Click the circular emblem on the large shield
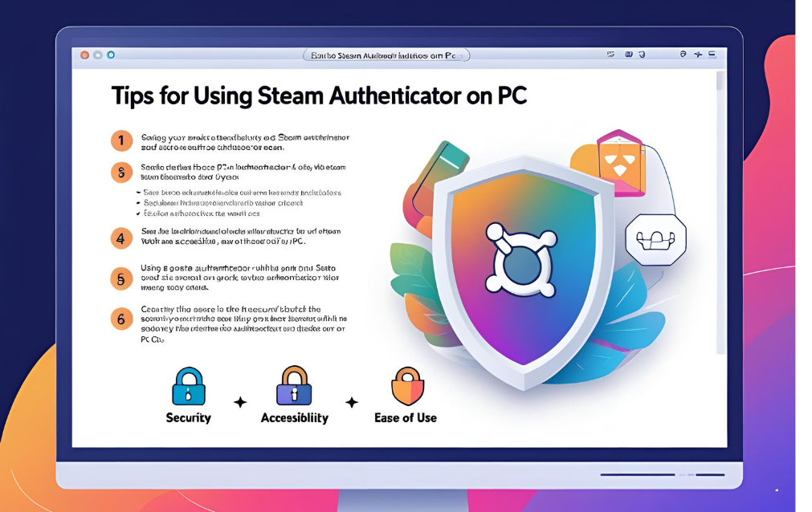The height and width of the screenshot is (512, 812). pos(521,260)
